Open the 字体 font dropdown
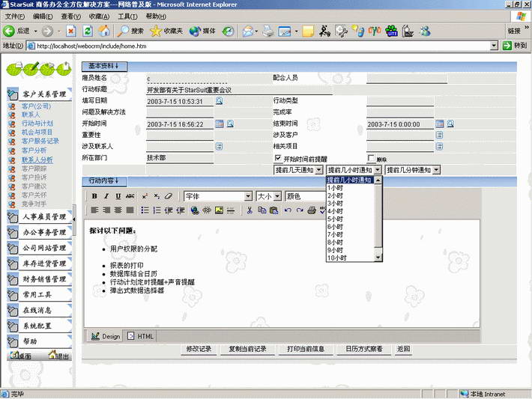 [248, 196]
